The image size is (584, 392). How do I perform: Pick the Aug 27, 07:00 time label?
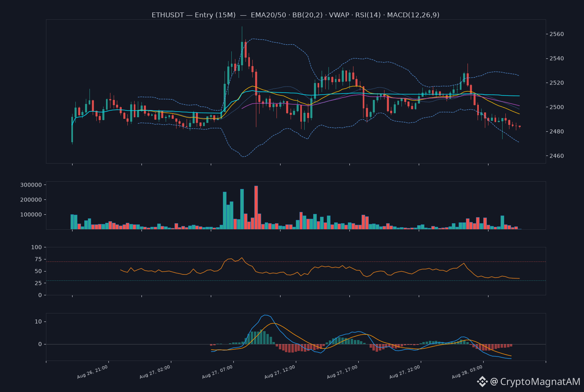coord(218,372)
